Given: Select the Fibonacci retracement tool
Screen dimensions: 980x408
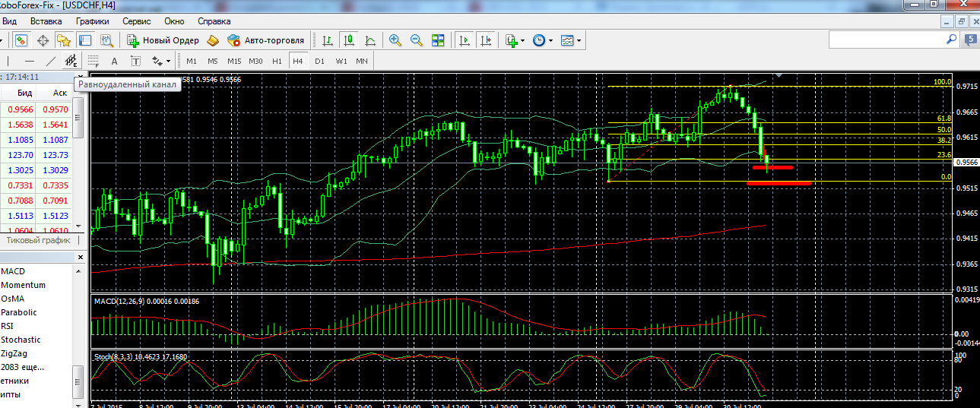Looking at the screenshot, I should [93, 61].
